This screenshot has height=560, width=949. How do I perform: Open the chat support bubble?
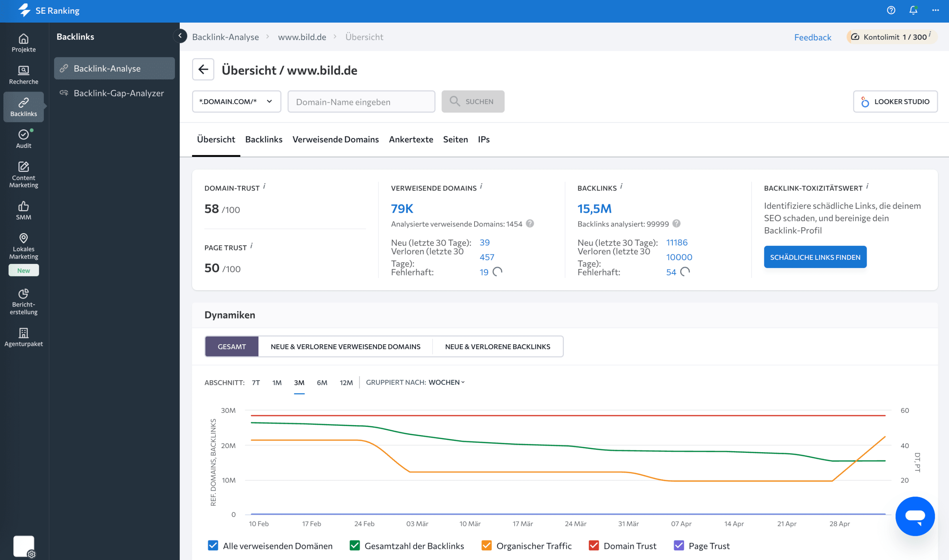(915, 516)
